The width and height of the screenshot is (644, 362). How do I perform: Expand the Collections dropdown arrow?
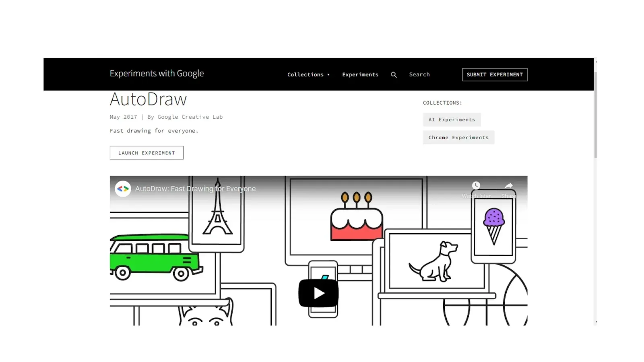click(x=328, y=75)
